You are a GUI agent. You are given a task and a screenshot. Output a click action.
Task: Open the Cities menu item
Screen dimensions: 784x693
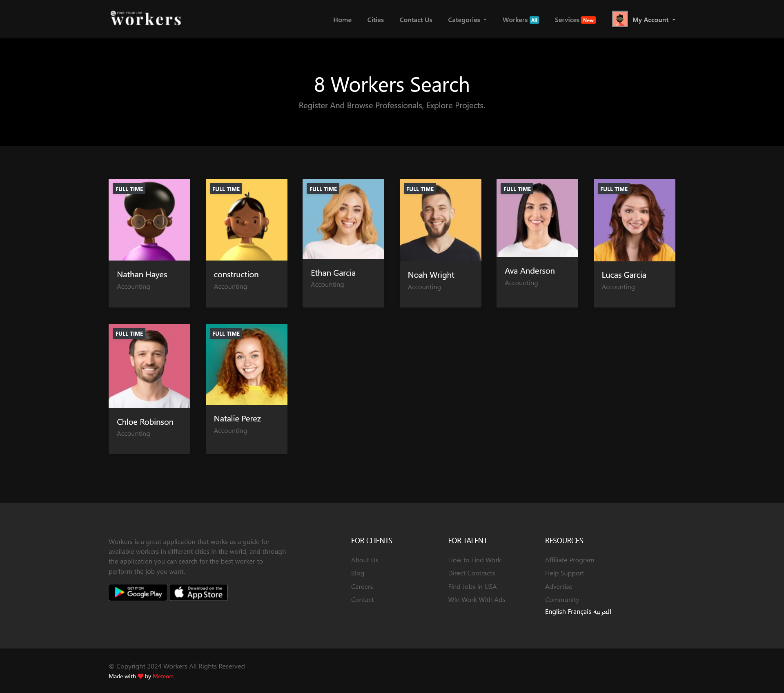pos(375,20)
